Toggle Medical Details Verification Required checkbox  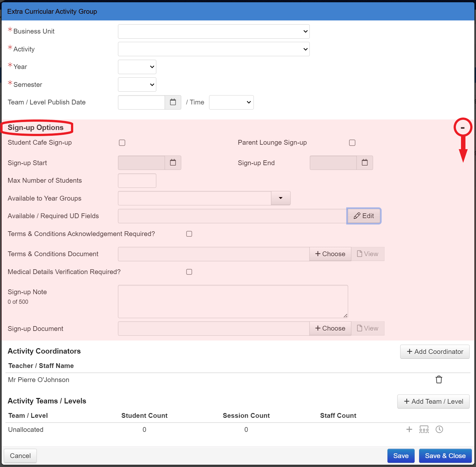189,272
